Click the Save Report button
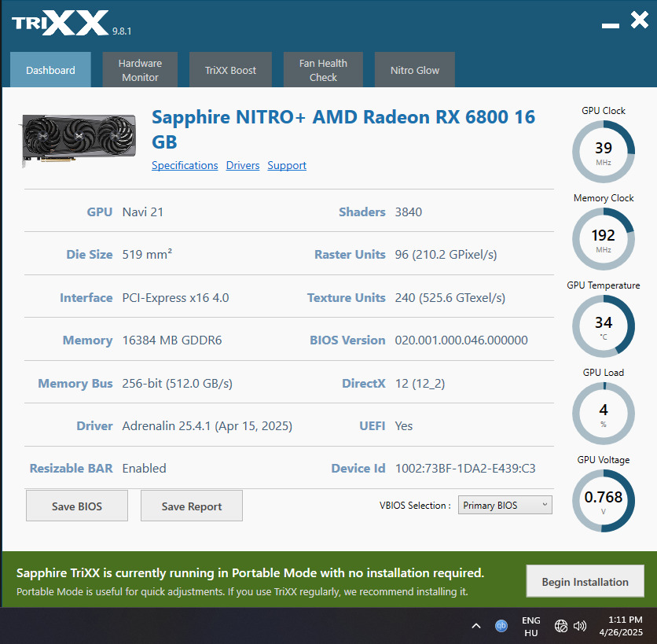Image resolution: width=657 pixels, height=644 pixels. 192,506
